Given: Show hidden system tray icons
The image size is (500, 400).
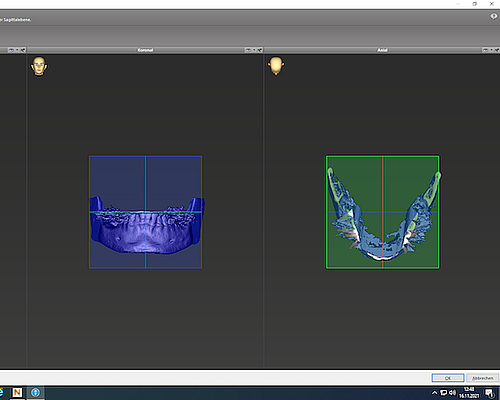Looking at the screenshot, I should coord(435,393).
